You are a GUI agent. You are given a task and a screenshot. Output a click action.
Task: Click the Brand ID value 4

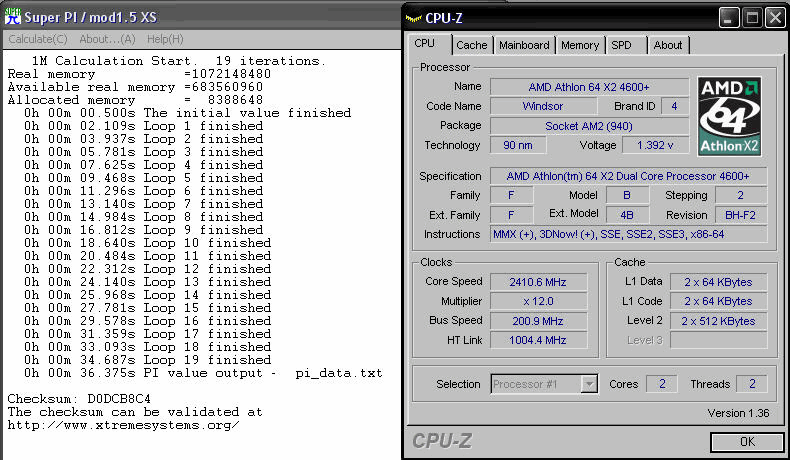tap(674, 106)
